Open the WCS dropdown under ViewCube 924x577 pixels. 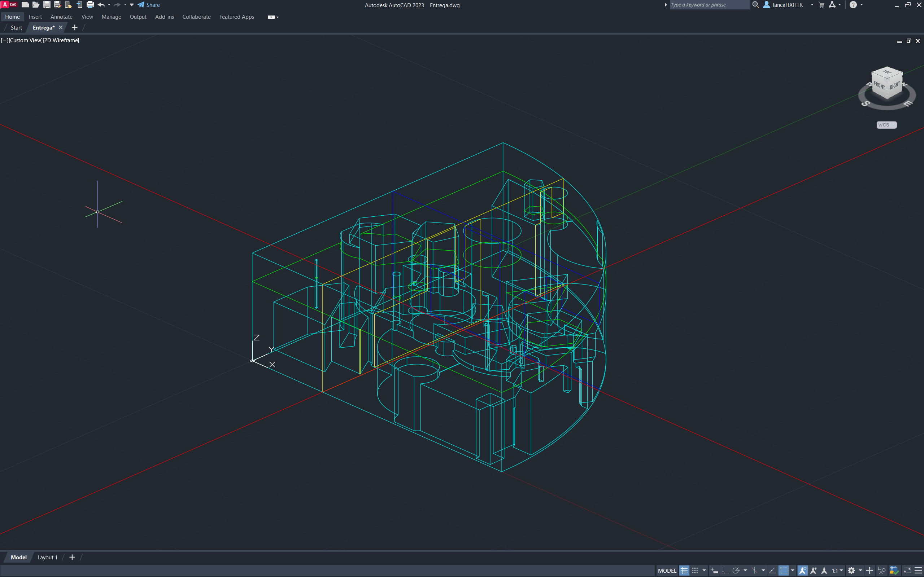click(x=886, y=125)
